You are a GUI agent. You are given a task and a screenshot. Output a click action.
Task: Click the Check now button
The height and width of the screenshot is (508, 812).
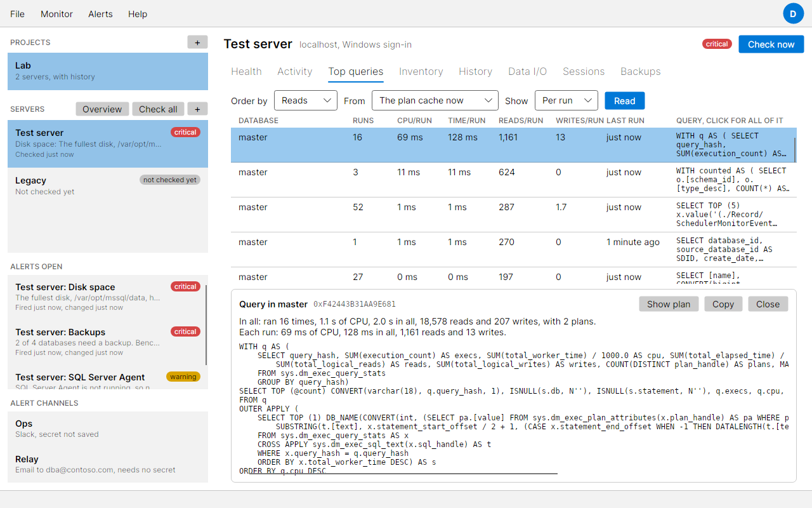pos(771,44)
